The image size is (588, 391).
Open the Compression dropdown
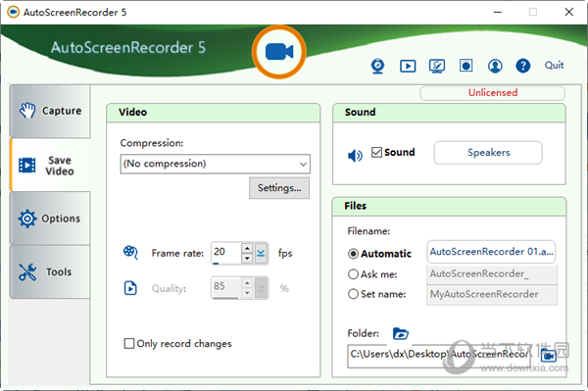pos(216,164)
